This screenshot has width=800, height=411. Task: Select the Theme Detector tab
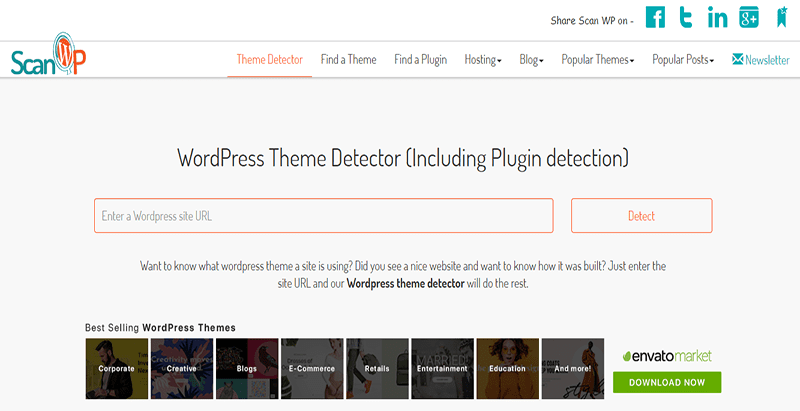(269, 60)
